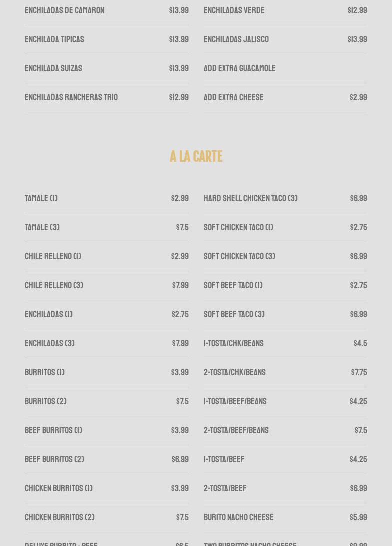
Task: Click the $5.99 Burito Nacho Cheese price
Action: pyautogui.click(x=358, y=517)
